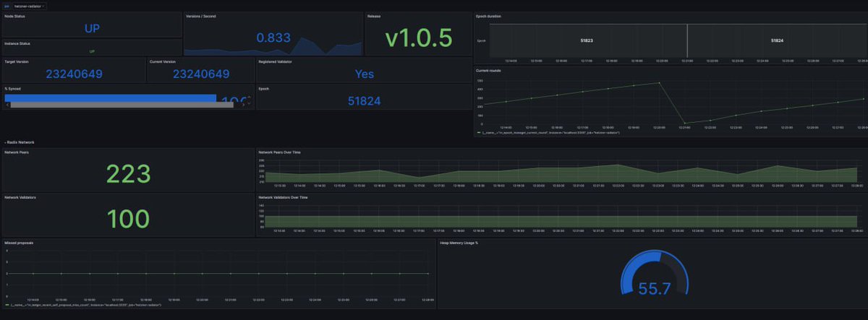Open the Network Peers panel title
Image resolution: width=868 pixels, height=320 pixels.
point(17,152)
